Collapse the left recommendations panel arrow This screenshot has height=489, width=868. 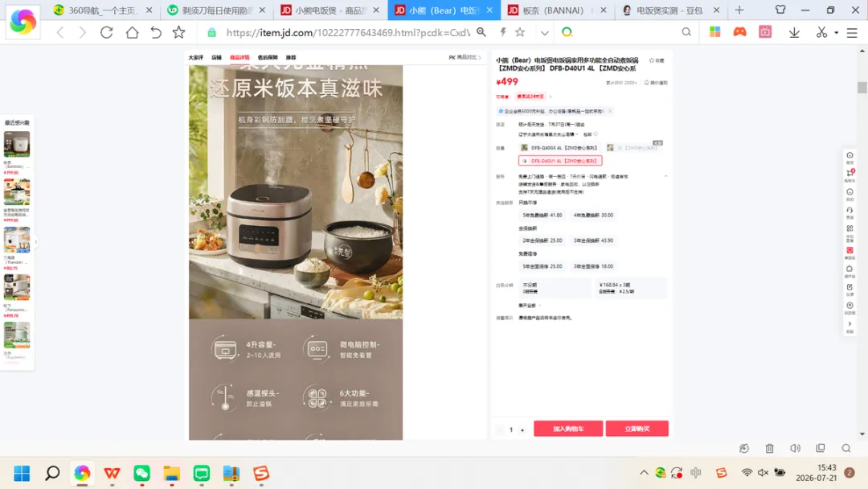click(x=36, y=242)
